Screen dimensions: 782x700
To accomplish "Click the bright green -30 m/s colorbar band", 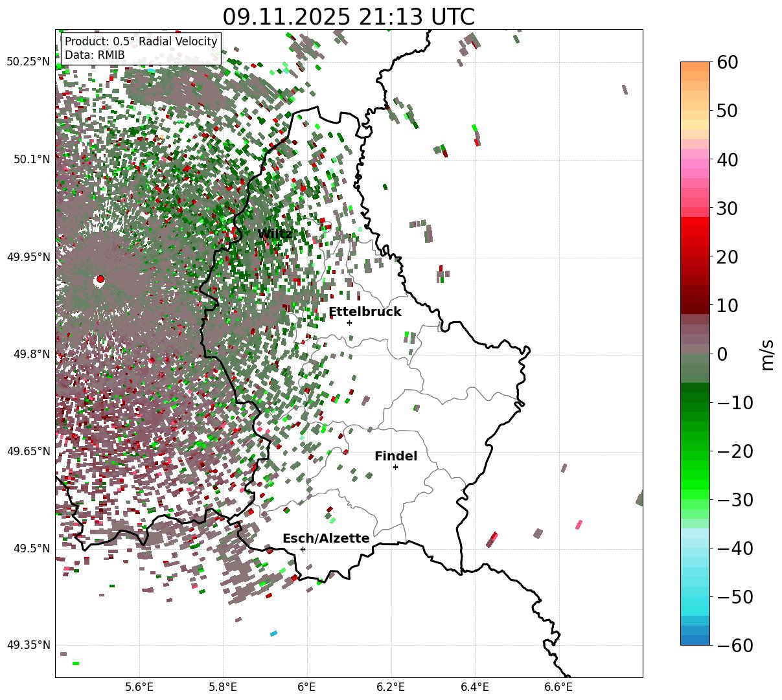I will click(x=695, y=499).
